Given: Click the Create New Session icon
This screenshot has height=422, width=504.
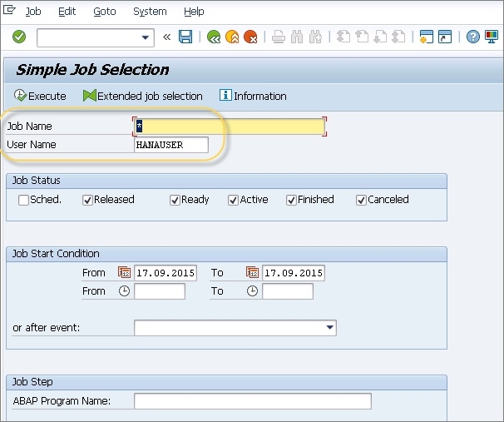Looking at the screenshot, I should click(x=427, y=37).
